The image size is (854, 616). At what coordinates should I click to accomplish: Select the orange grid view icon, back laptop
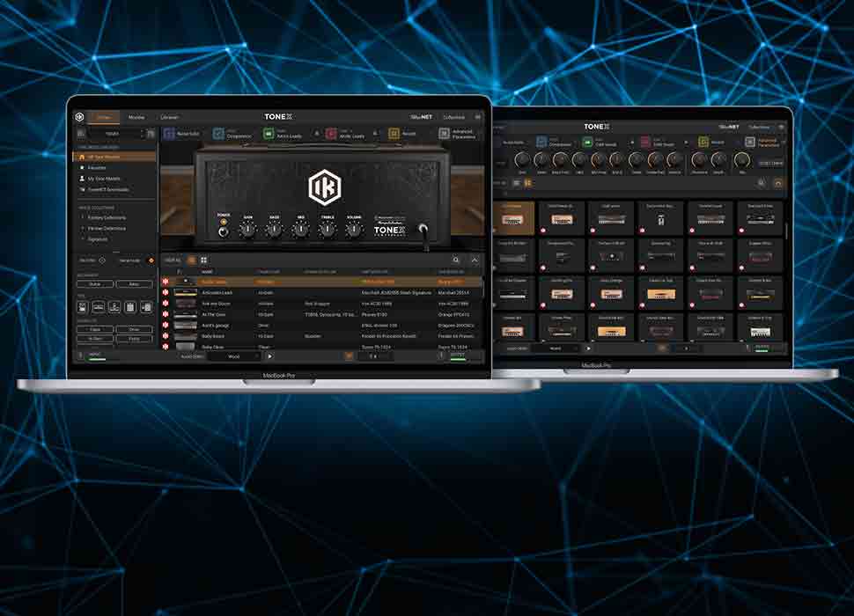tap(527, 183)
